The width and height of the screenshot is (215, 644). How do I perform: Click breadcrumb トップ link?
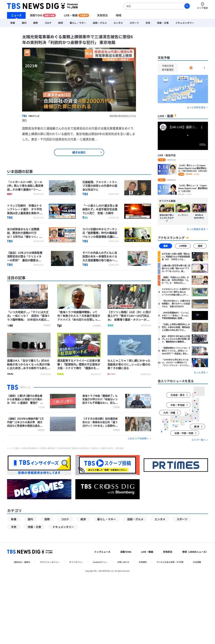[x=10, y=448]
